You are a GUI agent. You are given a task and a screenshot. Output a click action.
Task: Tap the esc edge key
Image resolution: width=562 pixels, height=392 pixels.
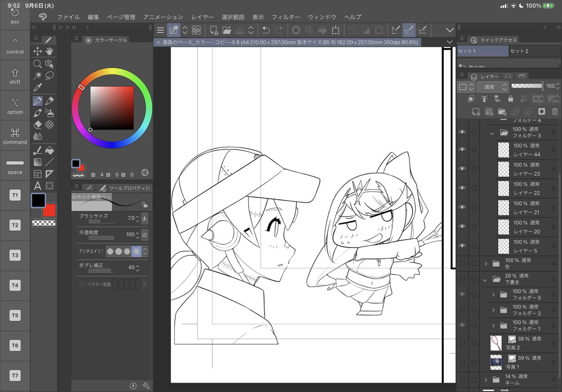coord(15,16)
